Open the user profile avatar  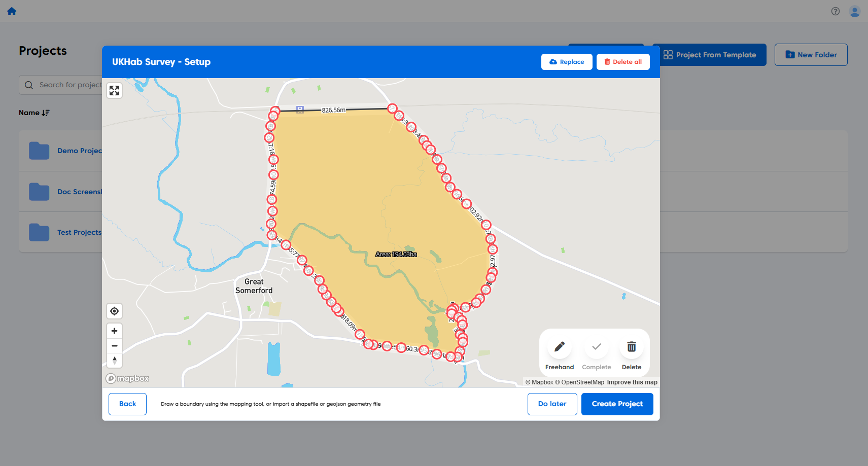click(x=855, y=11)
